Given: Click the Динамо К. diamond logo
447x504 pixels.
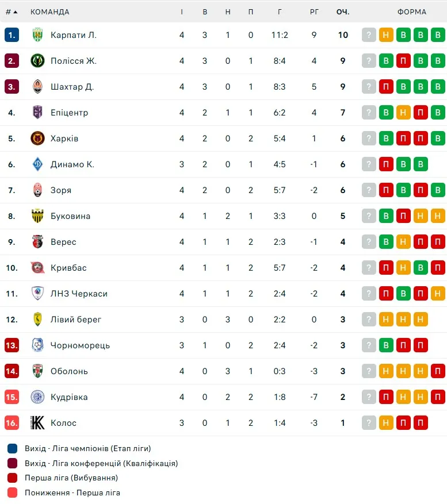Looking at the screenshot, I should pos(37,164).
